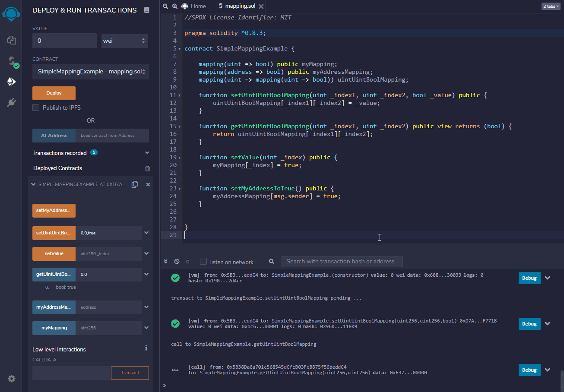Select Deploy & run transactions sidebar icon
Viewport: 564px width, 392px height.
tap(12, 82)
